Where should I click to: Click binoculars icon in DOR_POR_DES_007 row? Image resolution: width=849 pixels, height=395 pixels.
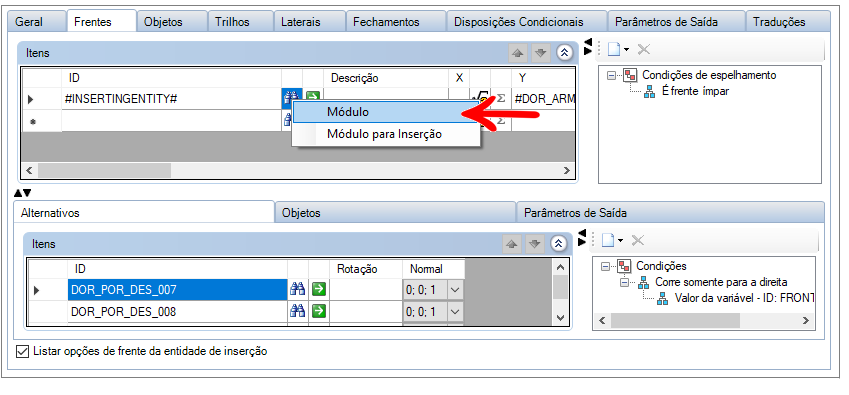click(298, 289)
